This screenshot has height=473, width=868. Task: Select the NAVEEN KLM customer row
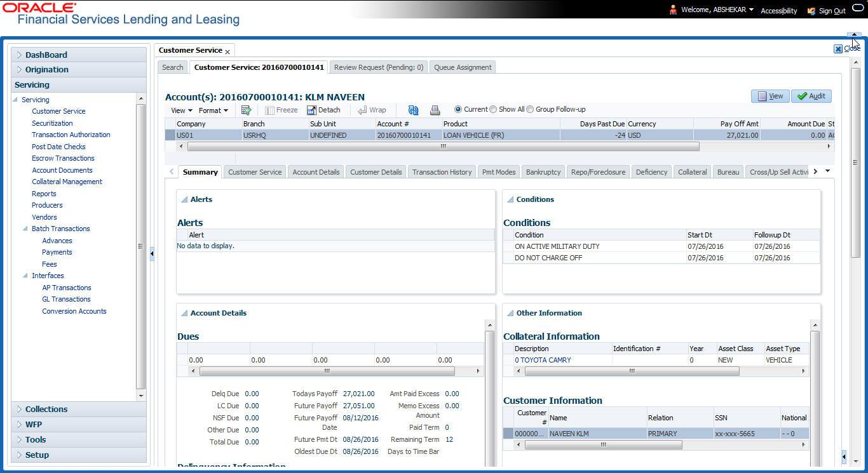[x=656, y=434]
